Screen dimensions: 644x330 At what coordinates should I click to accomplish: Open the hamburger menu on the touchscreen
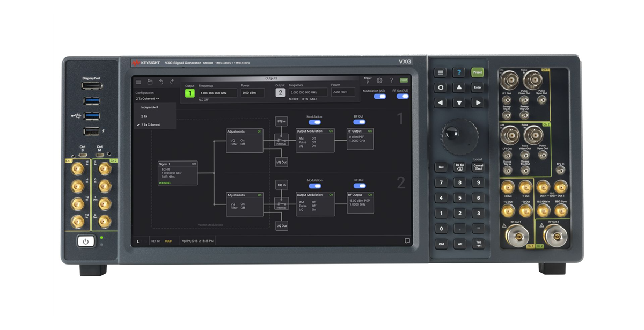pyautogui.click(x=138, y=82)
